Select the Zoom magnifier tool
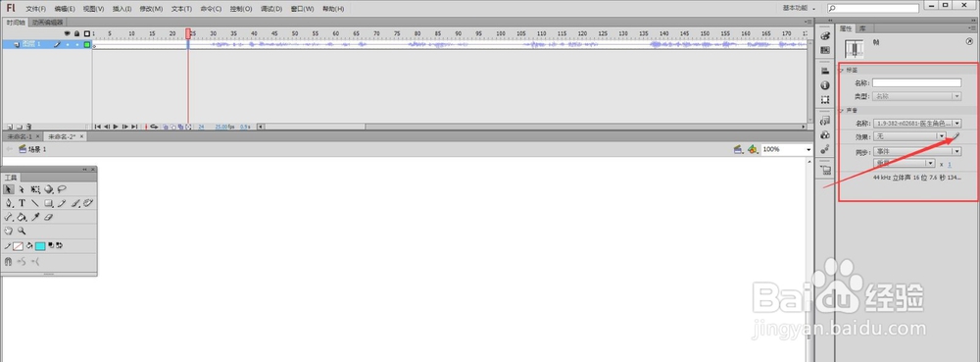This screenshot has width=980, height=362. point(22,231)
